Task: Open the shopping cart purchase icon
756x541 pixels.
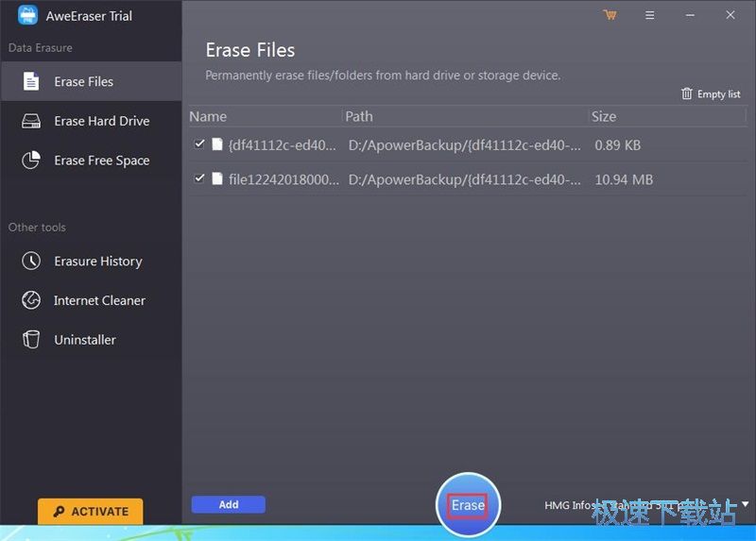Action: point(610,15)
